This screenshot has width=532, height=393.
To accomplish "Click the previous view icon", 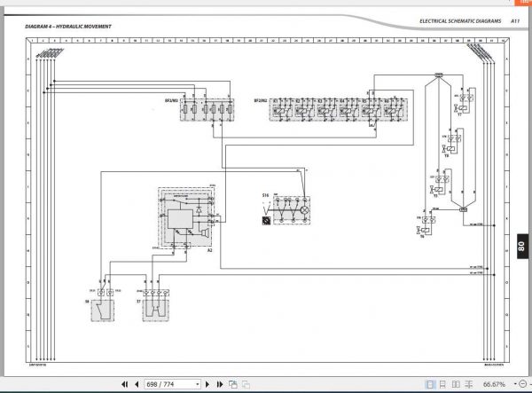I will [x=232, y=384].
